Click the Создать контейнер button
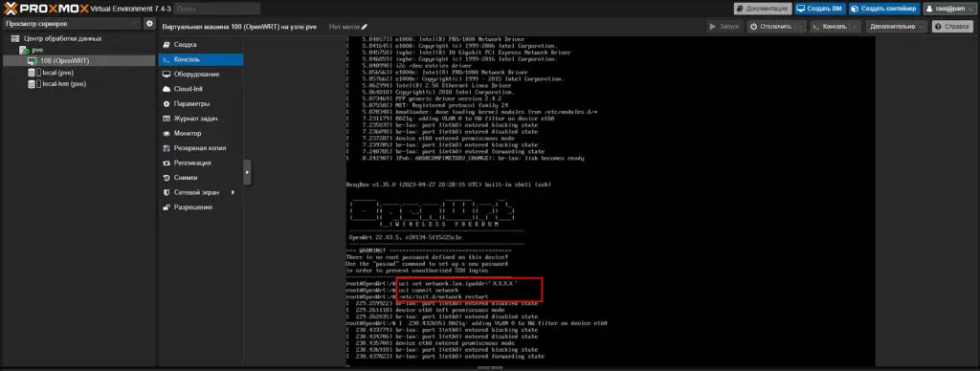The width and height of the screenshot is (980, 371). click(883, 9)
